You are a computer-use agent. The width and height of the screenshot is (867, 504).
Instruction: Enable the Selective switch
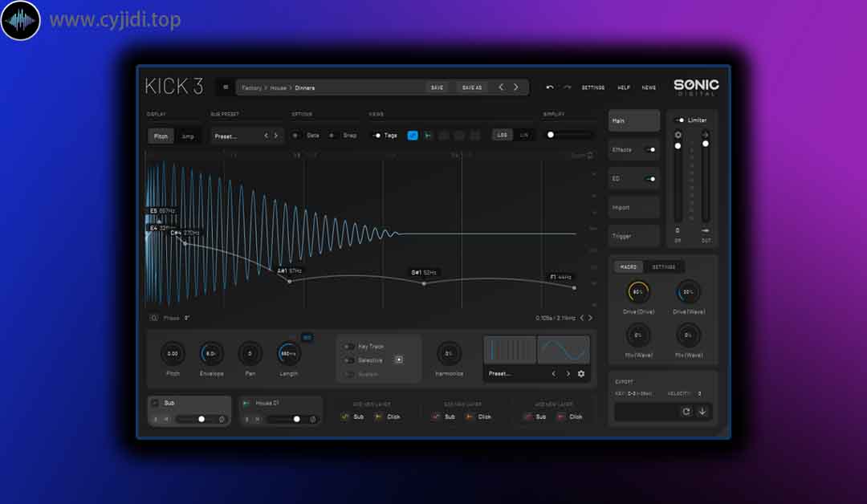click(349, 360)
